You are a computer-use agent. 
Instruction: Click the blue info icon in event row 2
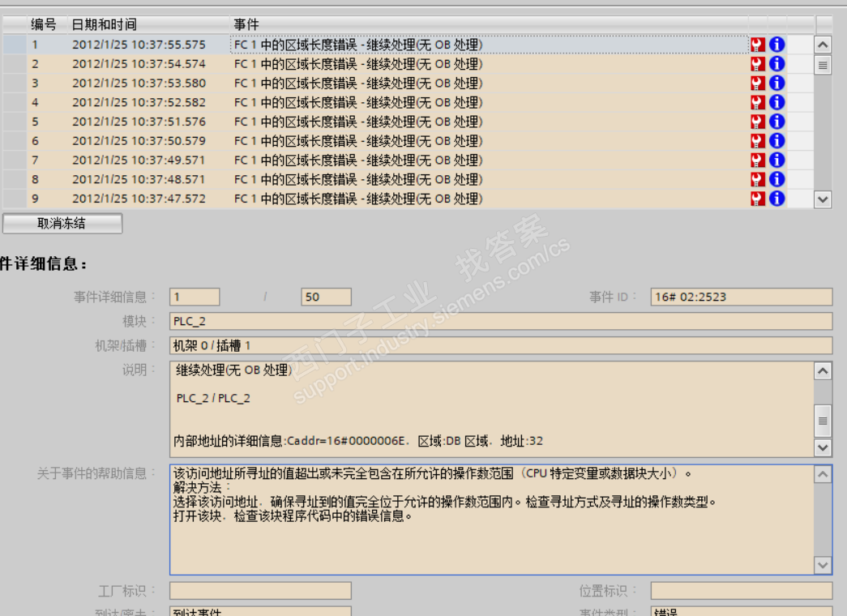[x=776, y=64]
